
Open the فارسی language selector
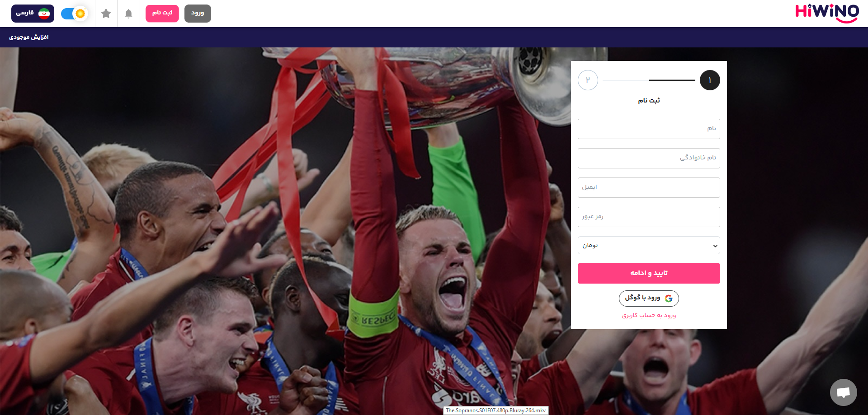[33, 14]
